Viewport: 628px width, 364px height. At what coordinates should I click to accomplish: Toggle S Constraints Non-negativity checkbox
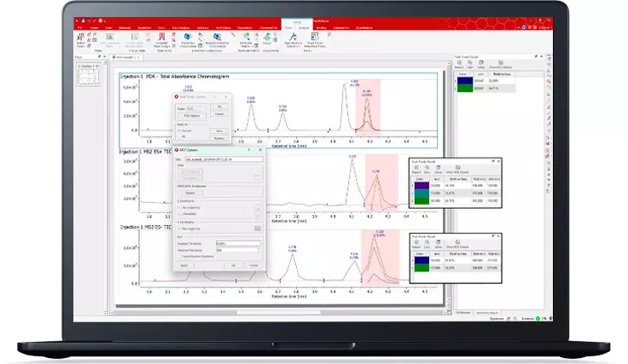(x=179, y=228)
